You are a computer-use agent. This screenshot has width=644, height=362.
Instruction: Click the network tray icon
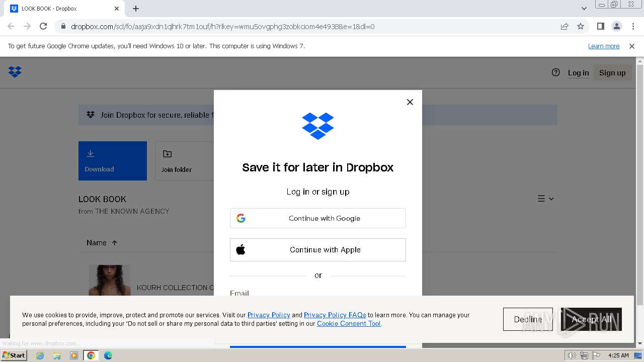click(584, 355)
